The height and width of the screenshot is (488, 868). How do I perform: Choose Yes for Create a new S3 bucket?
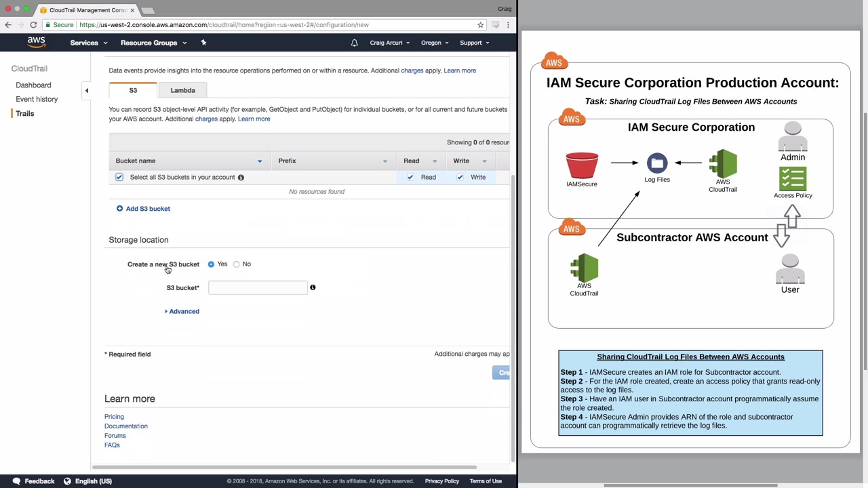coord(211,264)
